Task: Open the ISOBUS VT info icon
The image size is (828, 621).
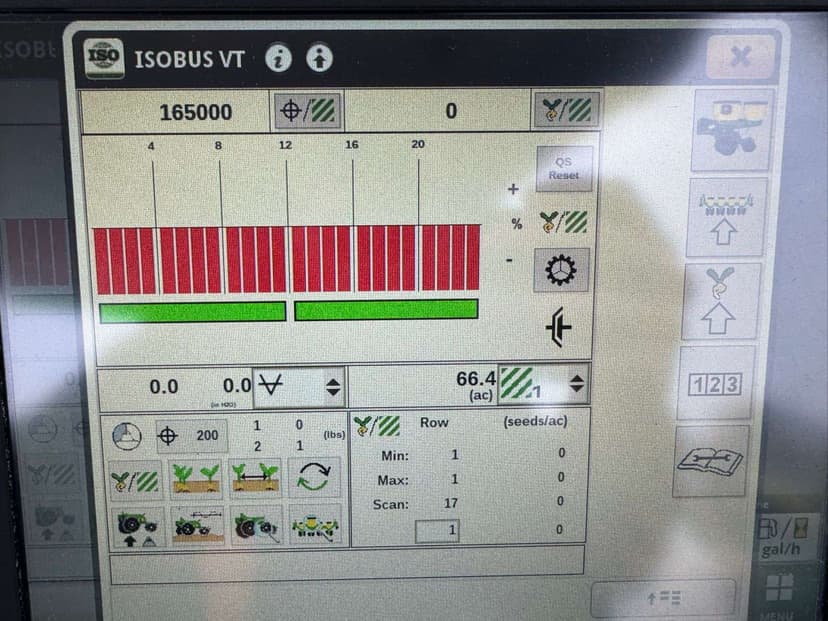Action: [279, 59]
